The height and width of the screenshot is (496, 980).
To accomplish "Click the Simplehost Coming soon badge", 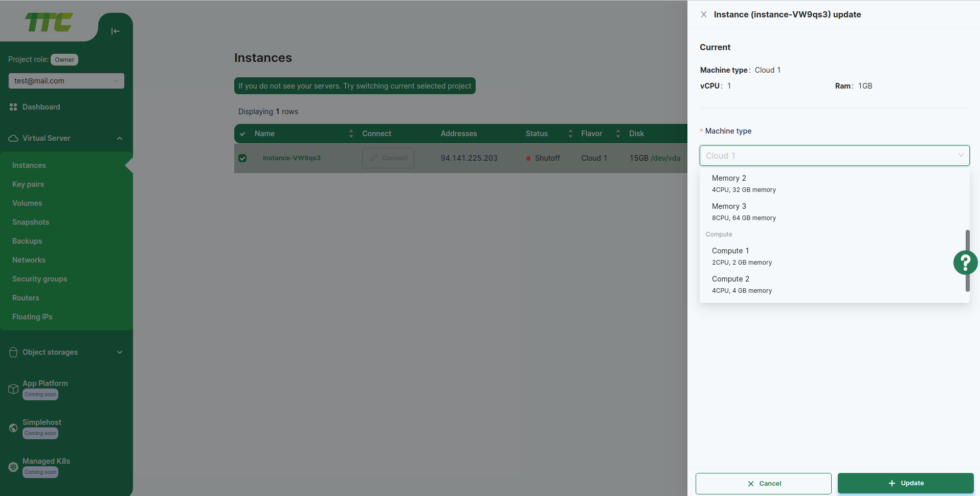I will click(x=40, y=434).
